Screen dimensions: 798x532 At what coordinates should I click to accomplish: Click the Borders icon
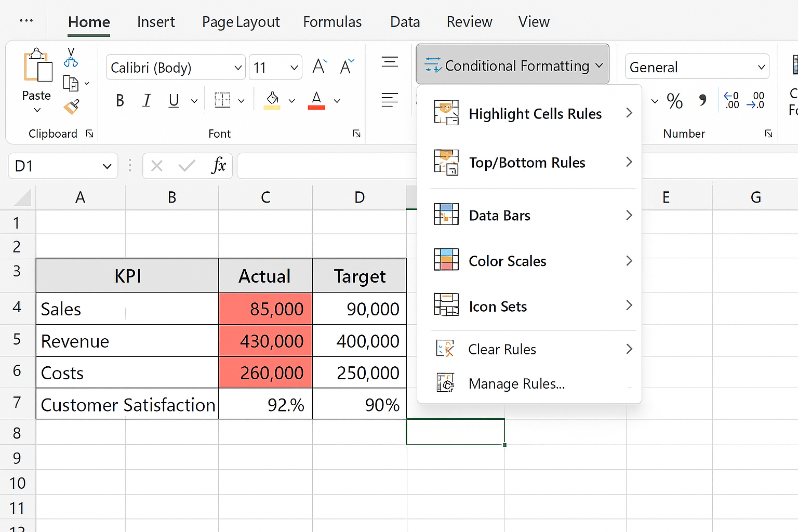222,100
